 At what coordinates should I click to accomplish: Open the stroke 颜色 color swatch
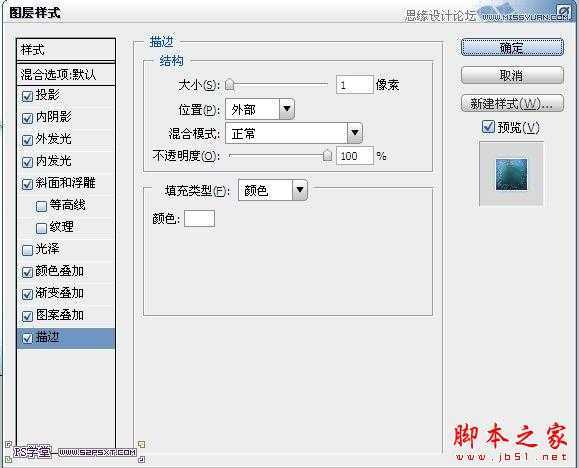coord(199,219)
